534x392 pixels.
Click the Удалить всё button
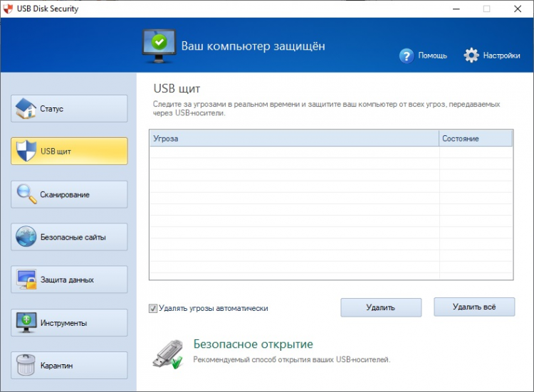pos(474,307)
